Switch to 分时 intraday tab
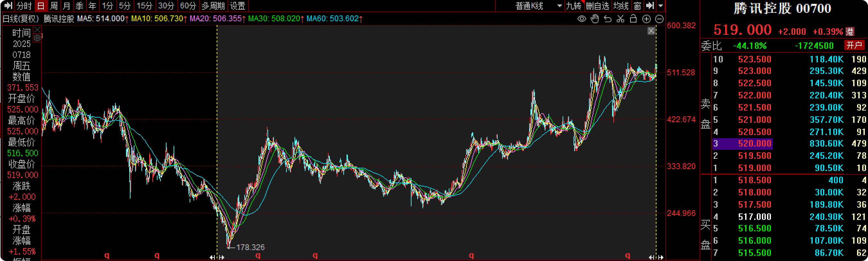The width and height of the screenshot is (868, 261). [x=24, y=6]
